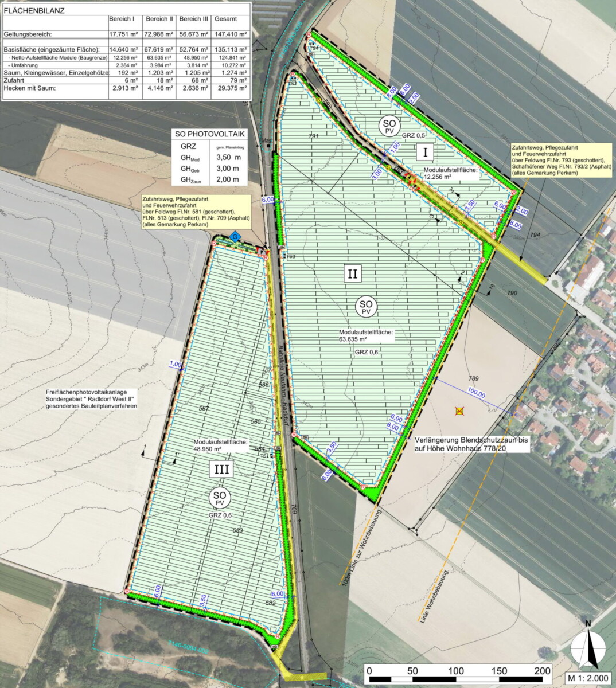Click parcel number 587
This screenshot has width=616, height=688.
pyautogui.click(x=204, y=408)
